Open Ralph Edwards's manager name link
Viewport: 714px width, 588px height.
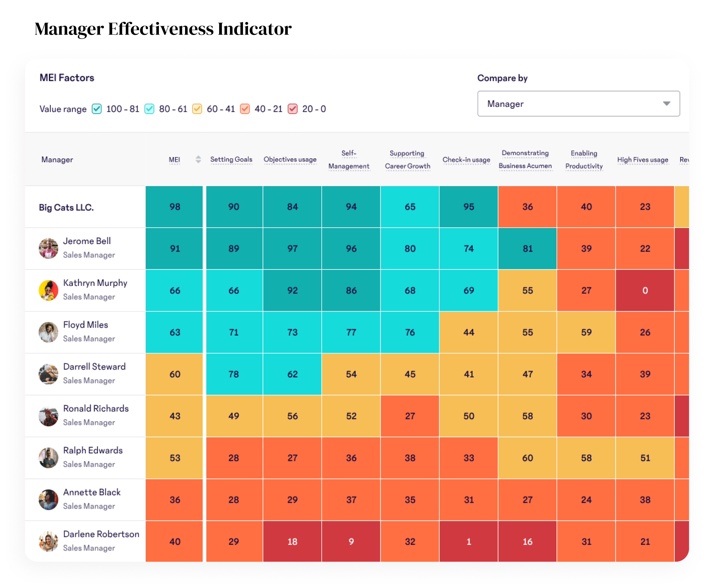(93, 450)
